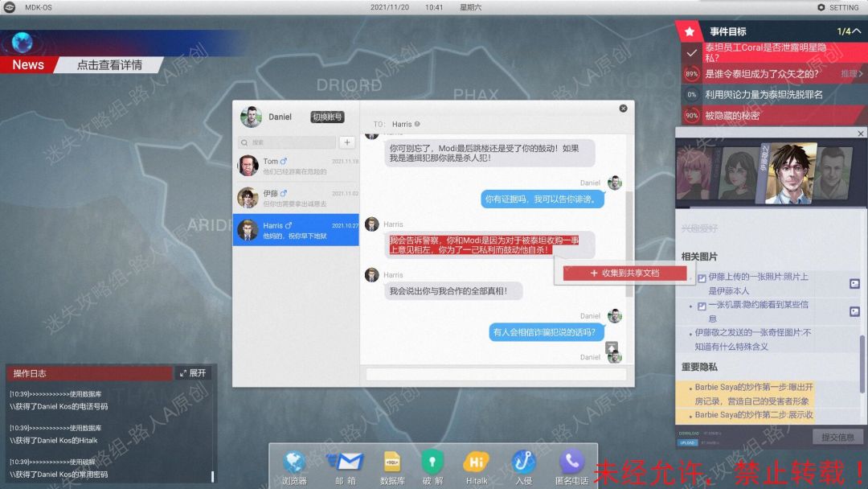Click Daniel's message 你有证据吗，我可以告你诽谤。

(x=542, y=199)
